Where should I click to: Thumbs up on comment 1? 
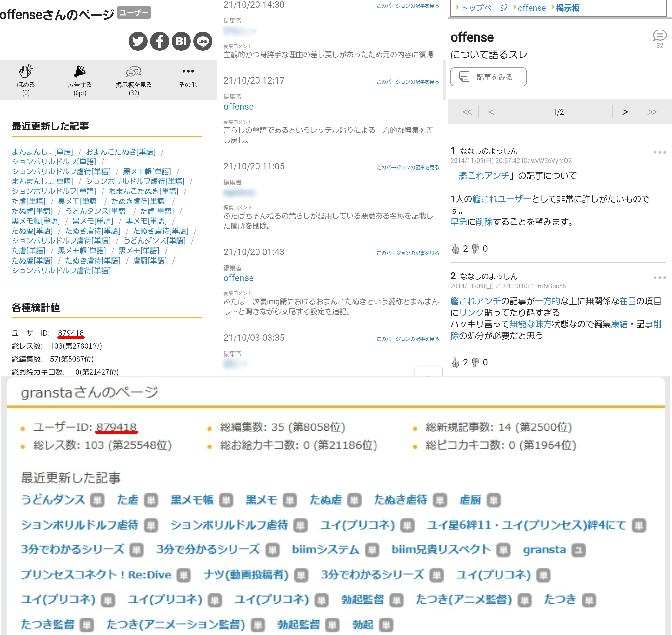point(456,249)
